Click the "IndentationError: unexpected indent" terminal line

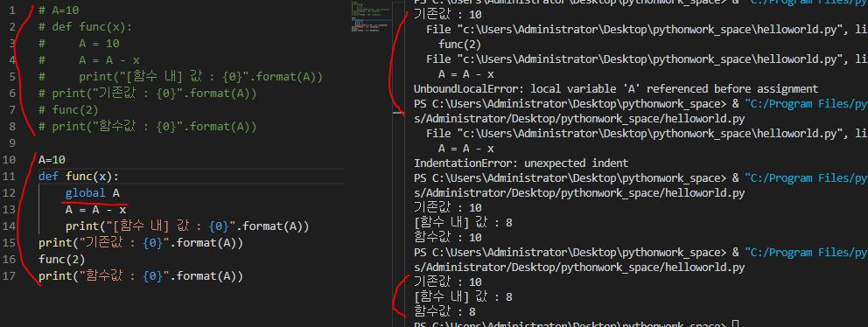pyautogui.click(x=521, y=163)
